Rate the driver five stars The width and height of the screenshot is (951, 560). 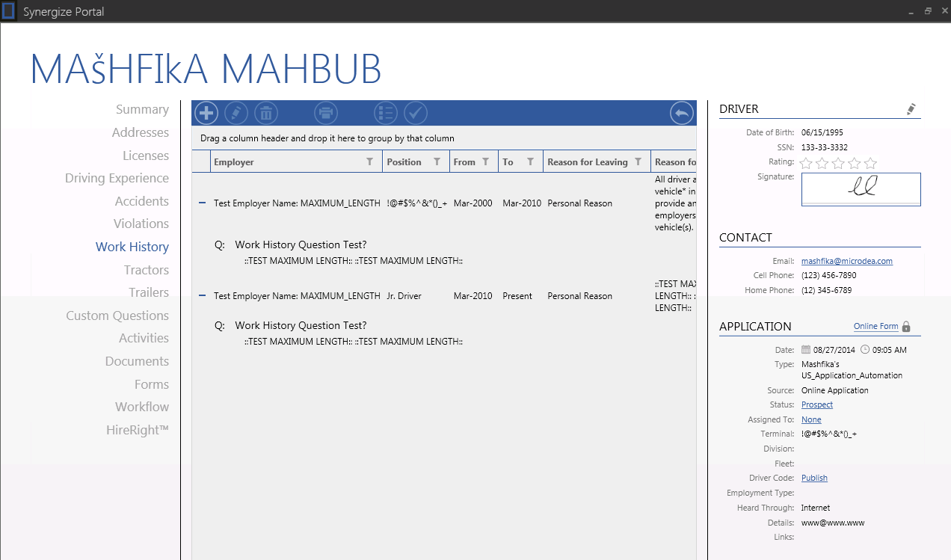tap(870, 163)
